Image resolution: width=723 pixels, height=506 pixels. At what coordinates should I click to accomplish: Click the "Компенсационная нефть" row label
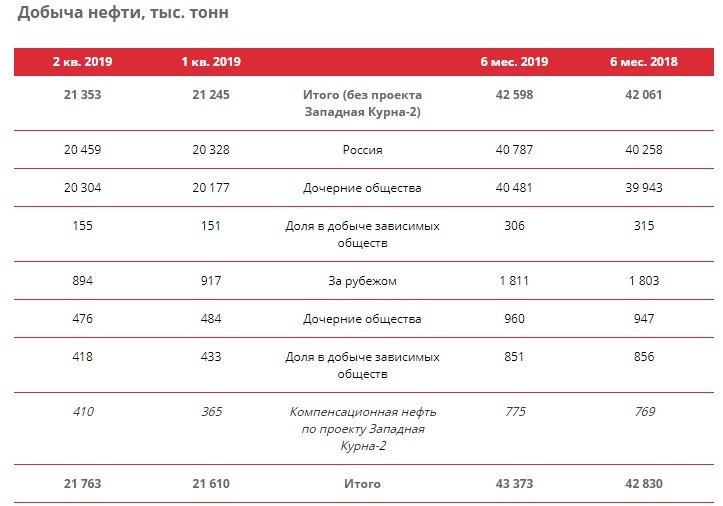[x=362, y=411]
